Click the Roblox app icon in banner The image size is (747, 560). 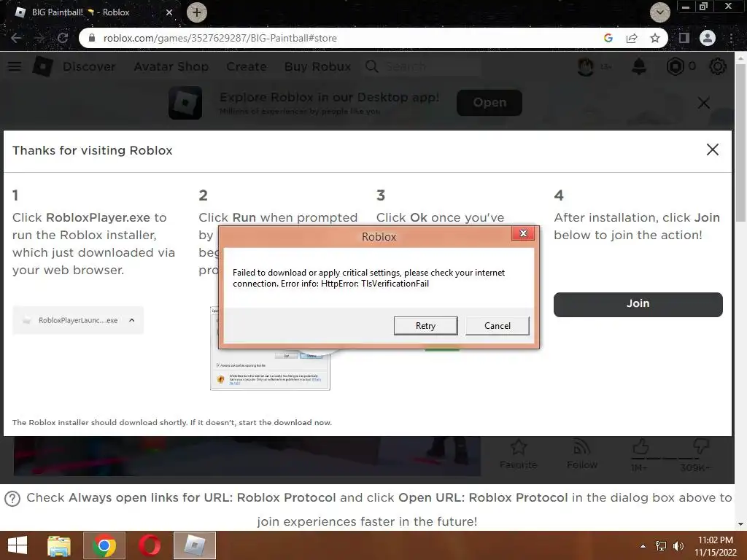pos(185,103)
